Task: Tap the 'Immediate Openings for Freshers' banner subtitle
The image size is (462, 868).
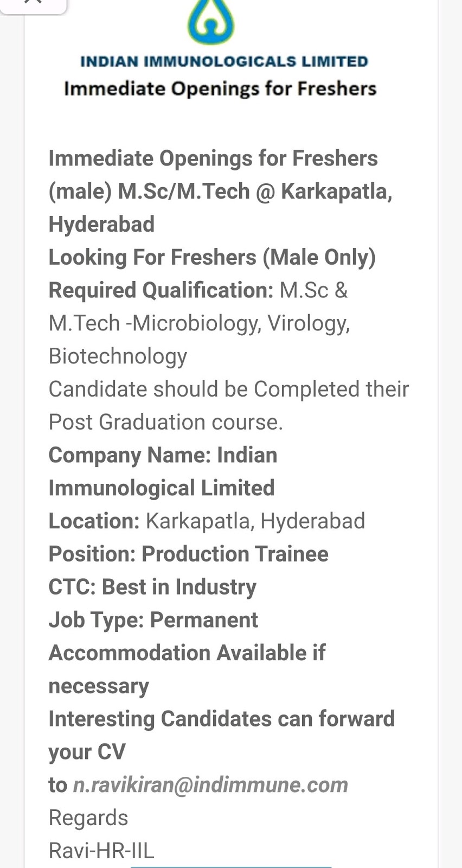Action: [220, 88]
